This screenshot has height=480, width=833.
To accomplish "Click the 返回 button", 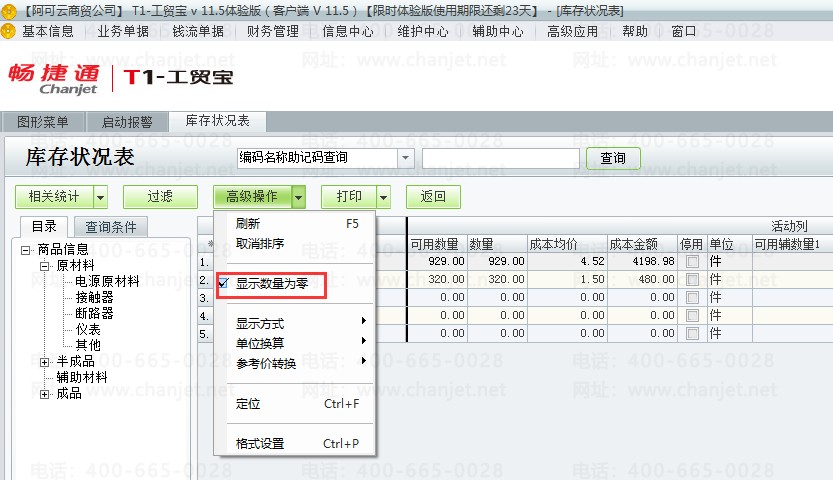I will [x=433, y=196].
